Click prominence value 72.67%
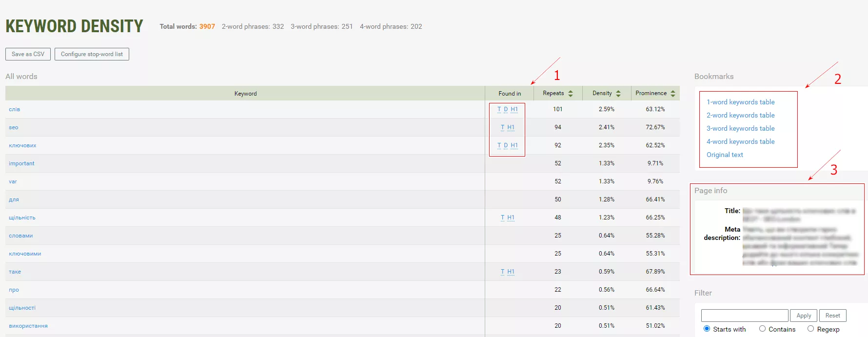The width and height of the screenshot is (868, 337). [655, 127]
